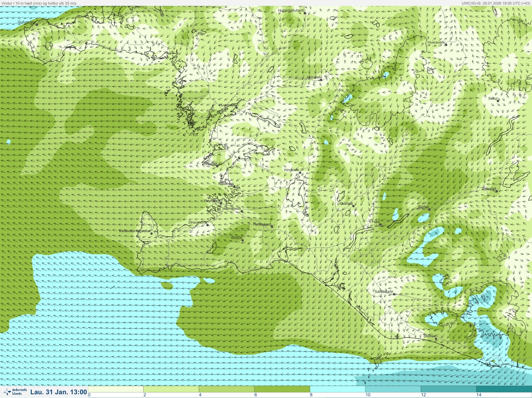Click the title text 'Vindur í 10 m hæð'
This screenshot has height=398, width=532.
click(17, 3)
